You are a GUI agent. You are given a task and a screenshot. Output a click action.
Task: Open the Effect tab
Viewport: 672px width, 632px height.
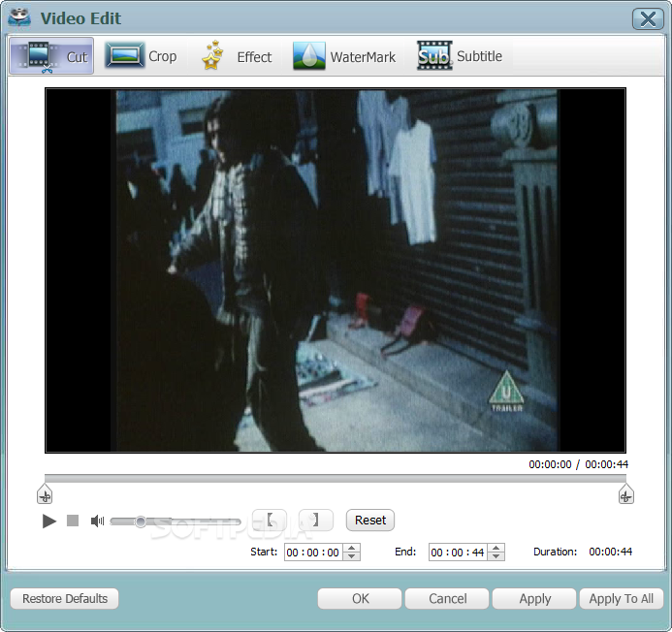(236, 56)
